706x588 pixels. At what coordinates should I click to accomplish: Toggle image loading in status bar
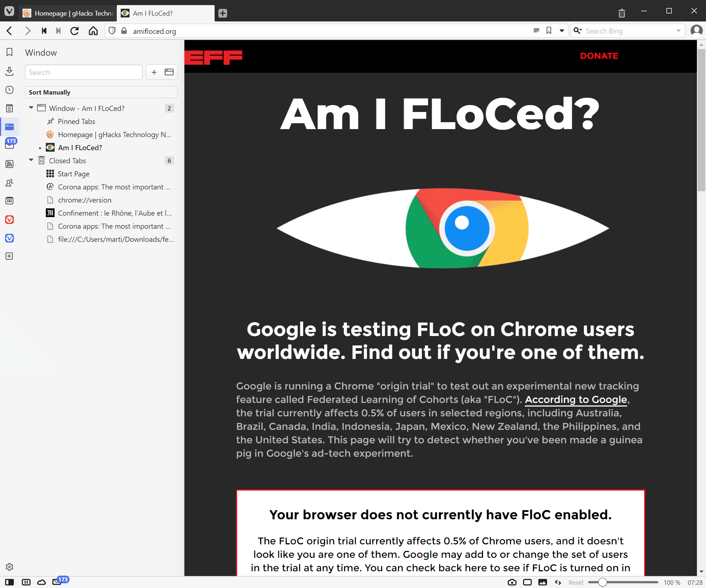542,582
